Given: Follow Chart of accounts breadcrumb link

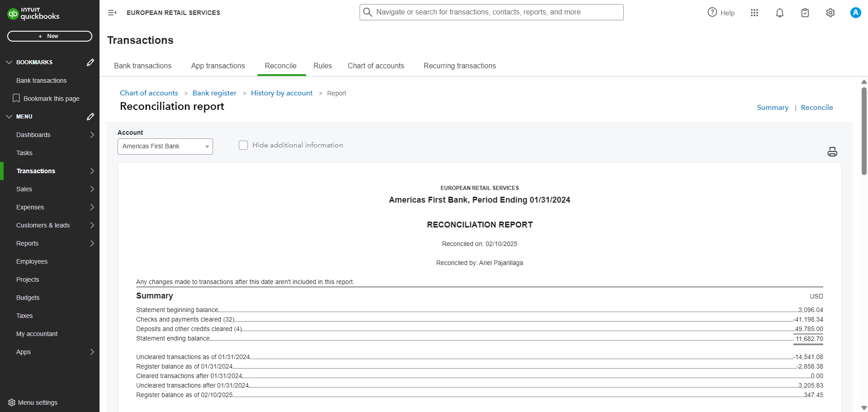Looking at the screenshot, I should point(149,93).
